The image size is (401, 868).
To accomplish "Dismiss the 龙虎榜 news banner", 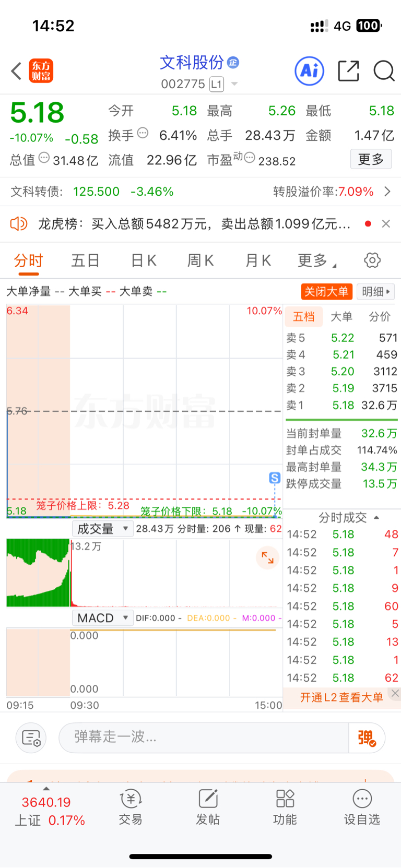I will pyautogui.click(x=386, y=224).
